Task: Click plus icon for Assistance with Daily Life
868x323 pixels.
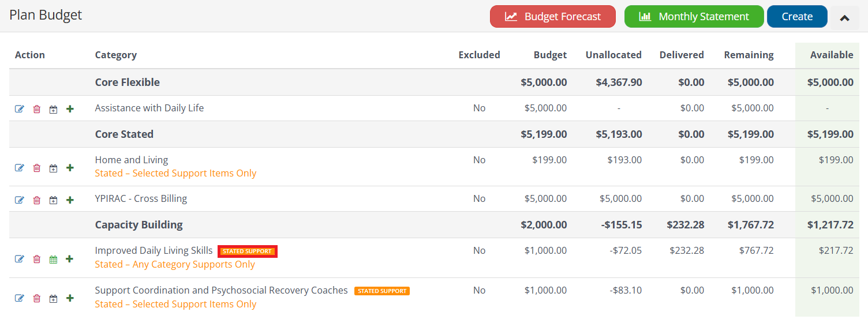Action: coord(70,109)
